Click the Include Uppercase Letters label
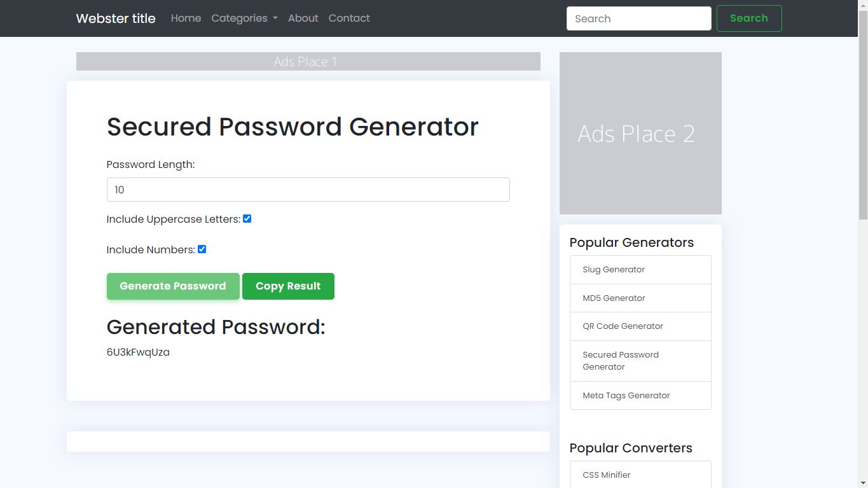Viewport: 868px width, 488px height. pyautogui.click(x=174, y=220)
